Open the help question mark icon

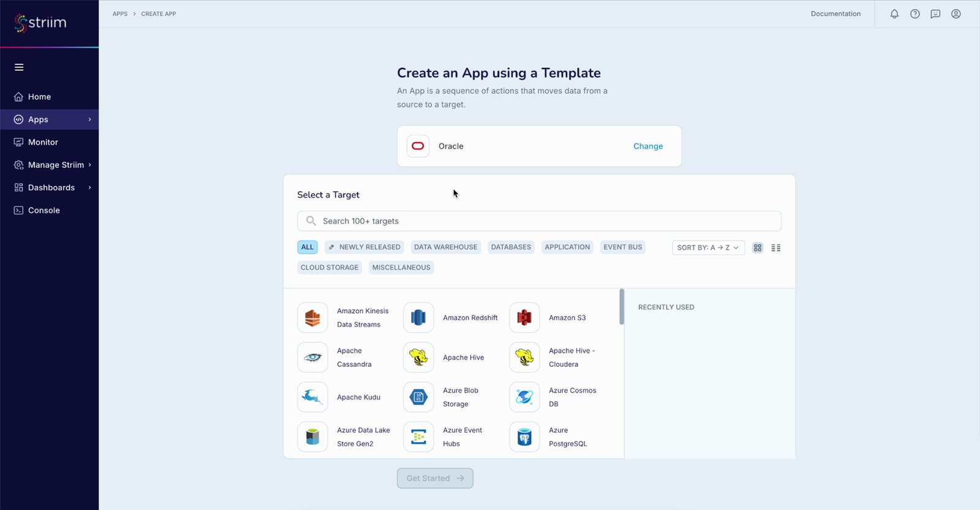click(x=915, y=14)
